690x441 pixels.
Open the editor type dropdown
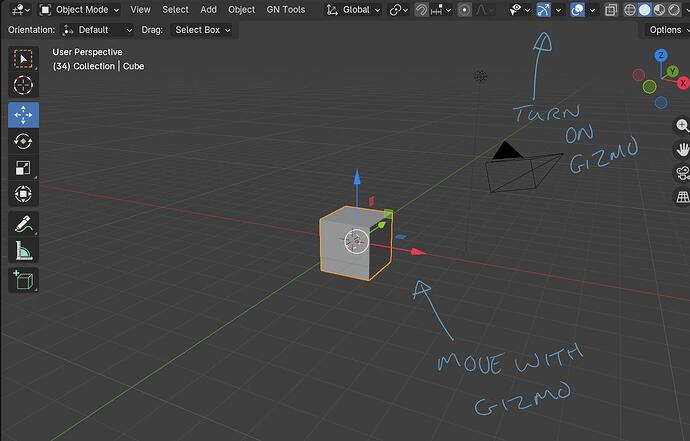pos(21,10)
